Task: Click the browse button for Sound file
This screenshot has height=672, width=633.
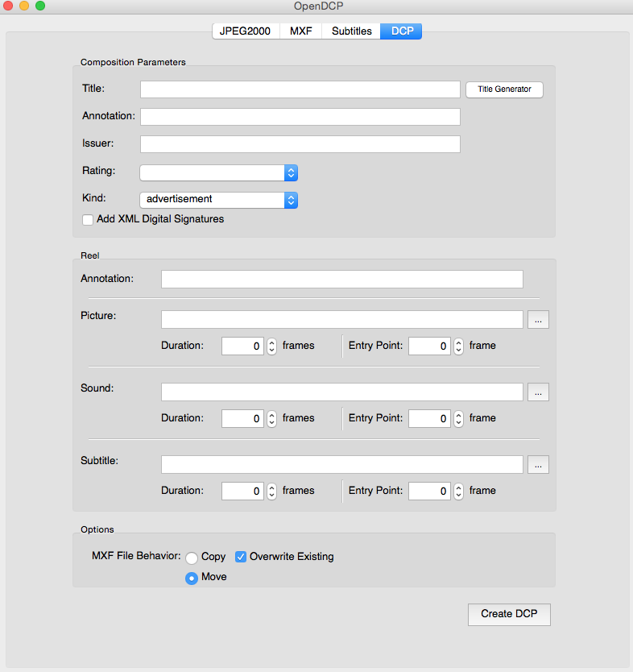Action: [x=538, y=392]
